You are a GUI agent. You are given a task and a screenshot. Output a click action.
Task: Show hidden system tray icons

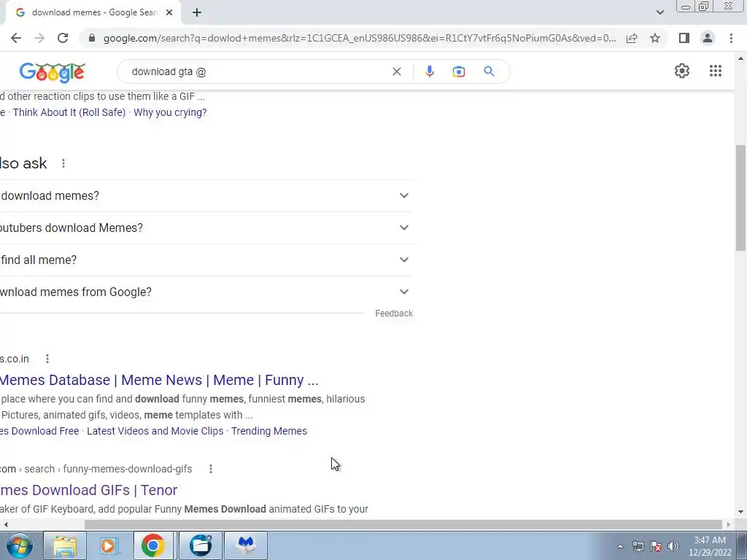(620, 546)
